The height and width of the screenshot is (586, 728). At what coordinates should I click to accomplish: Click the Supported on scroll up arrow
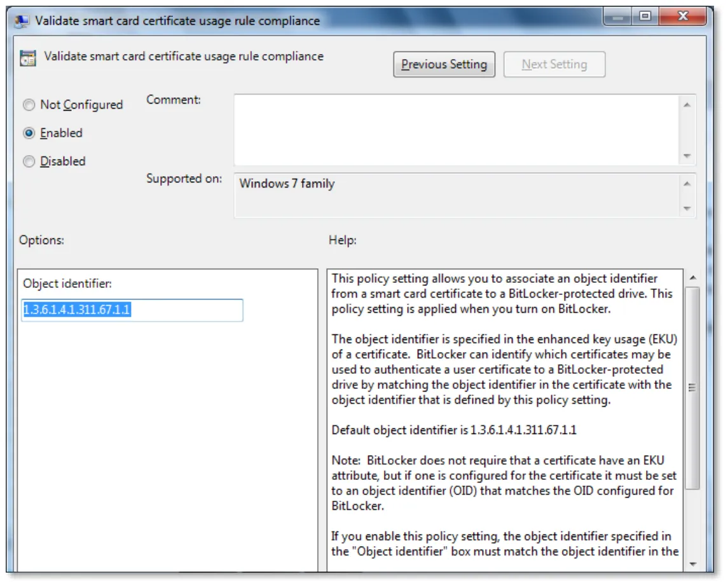[687, 184]
